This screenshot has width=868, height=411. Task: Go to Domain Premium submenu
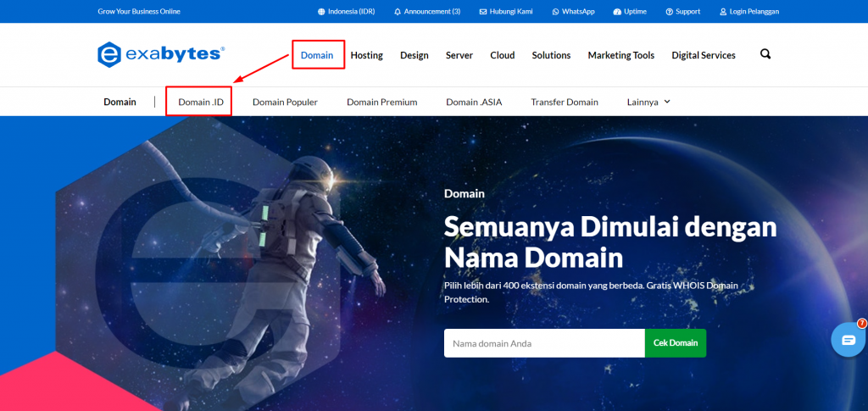tap(382, 102)
